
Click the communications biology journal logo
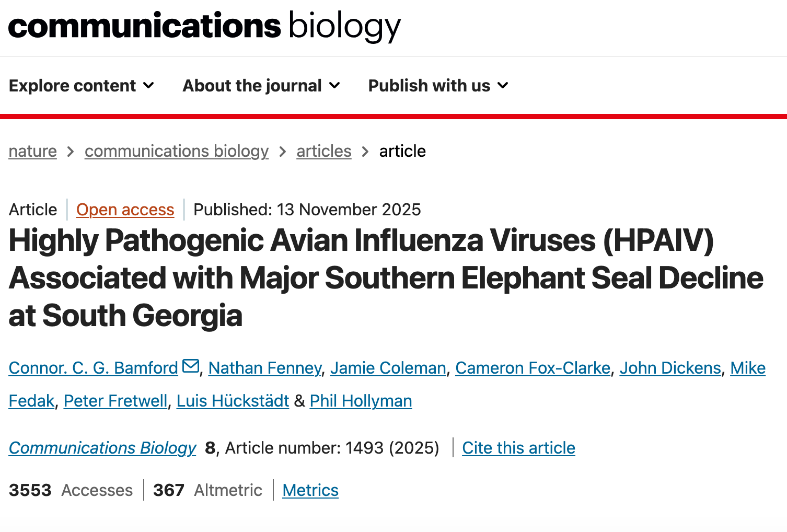coord(204,26)
